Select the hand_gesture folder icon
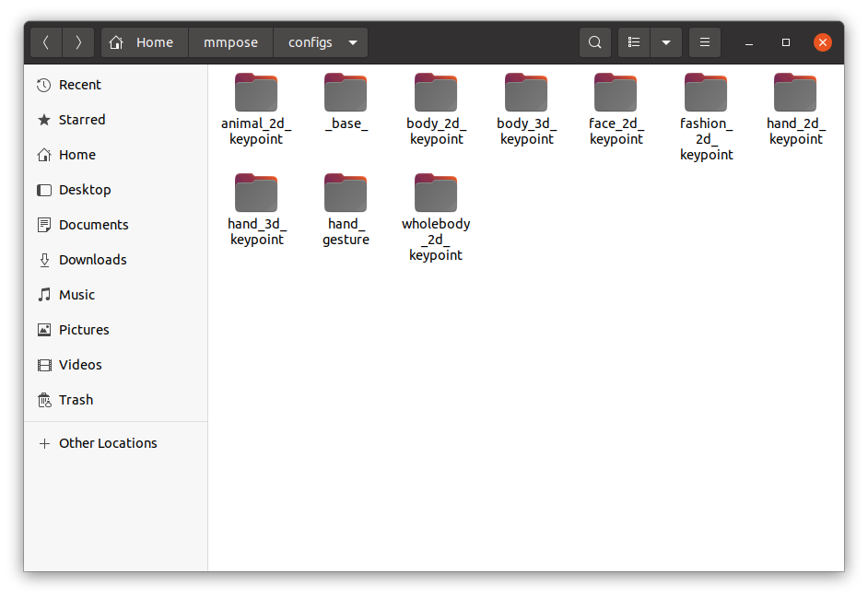Screen dimensions: 868x598 click(346, 193)
